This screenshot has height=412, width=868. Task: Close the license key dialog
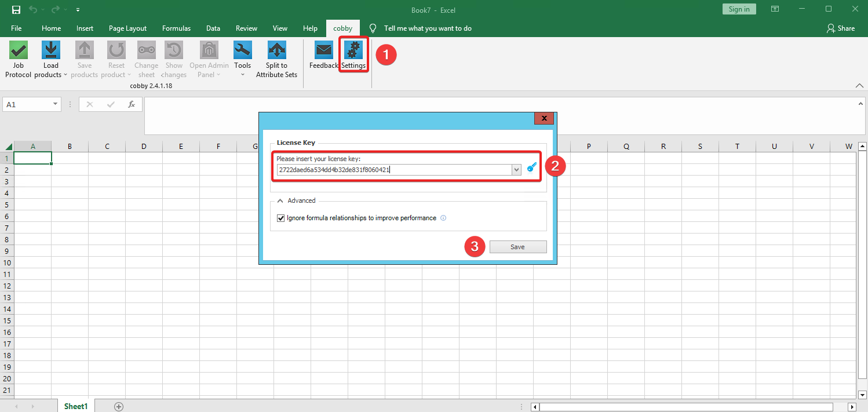click(544, 118)
